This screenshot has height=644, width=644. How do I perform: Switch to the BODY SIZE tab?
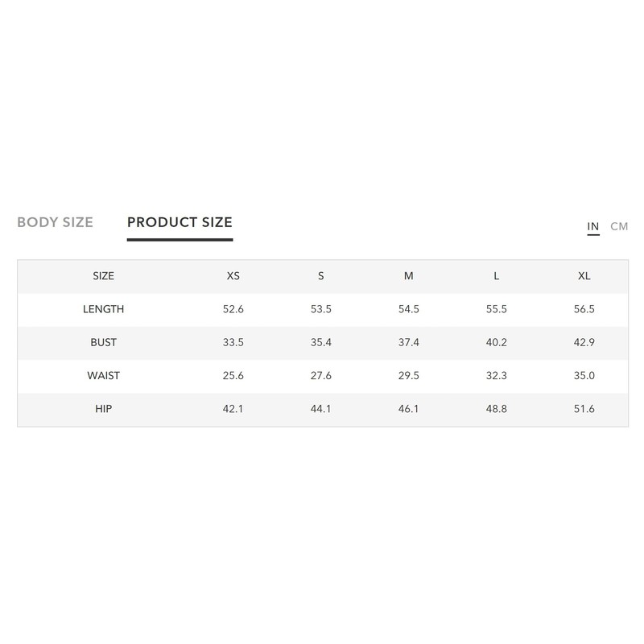coord(55,222)
